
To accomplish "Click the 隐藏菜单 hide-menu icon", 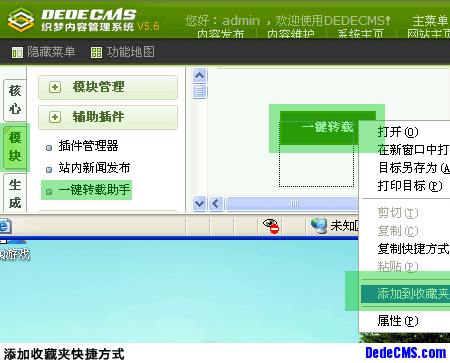I will click(x=17, y=52).
